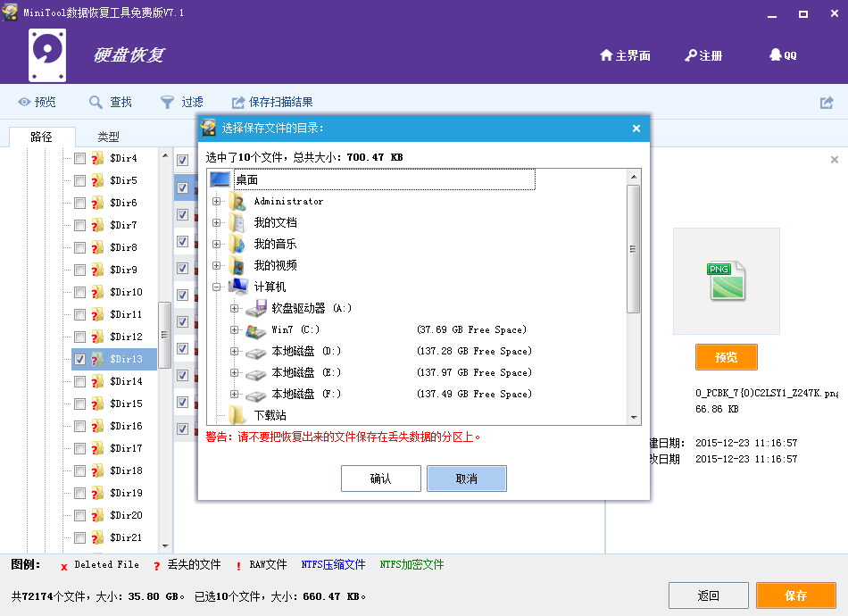
Task: Click the dialog tree's vertical scrollbar thumb
Action: pos(633,249)
